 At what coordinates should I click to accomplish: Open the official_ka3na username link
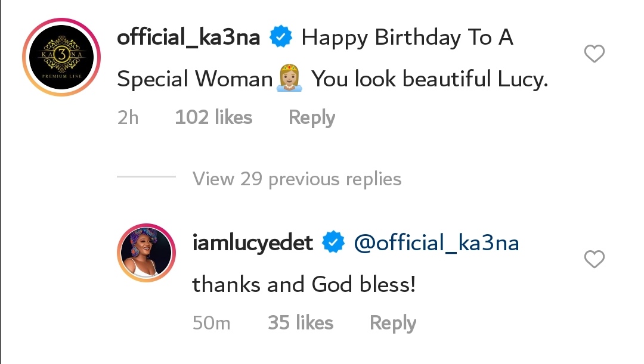click(x=188, y=38)
